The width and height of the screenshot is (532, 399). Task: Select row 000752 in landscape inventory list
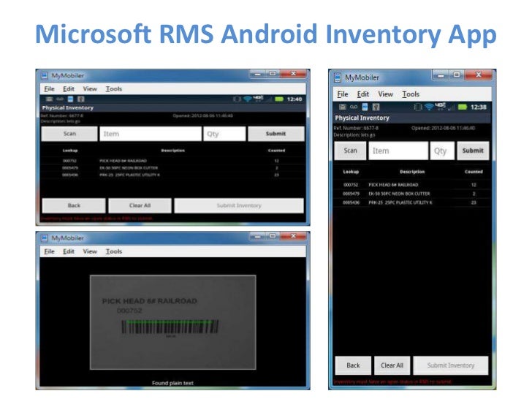pyautogui.click(x=172, y=161)
